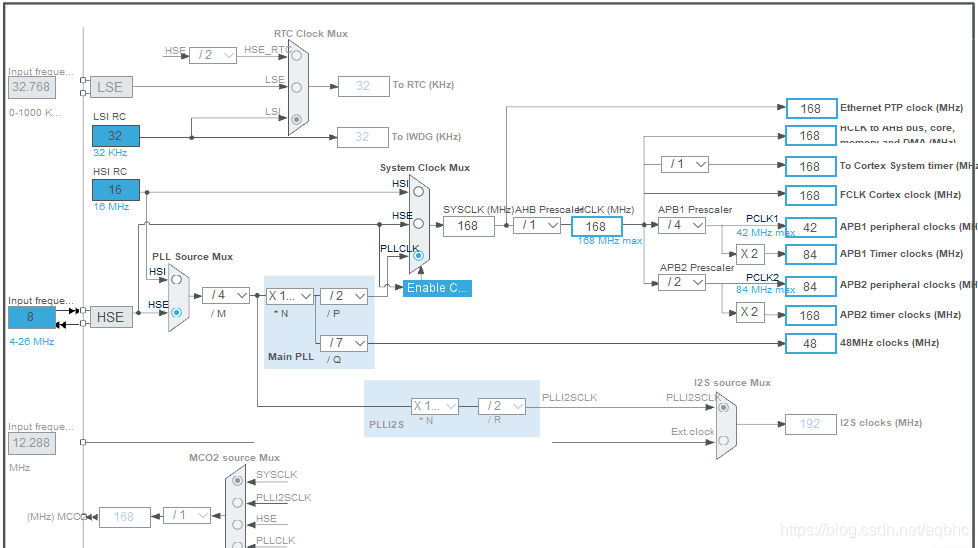Click the 168 MHz max note under HCLK
Image resolution: width=978 pixels, height=548 pixels.
click(609, 241)
